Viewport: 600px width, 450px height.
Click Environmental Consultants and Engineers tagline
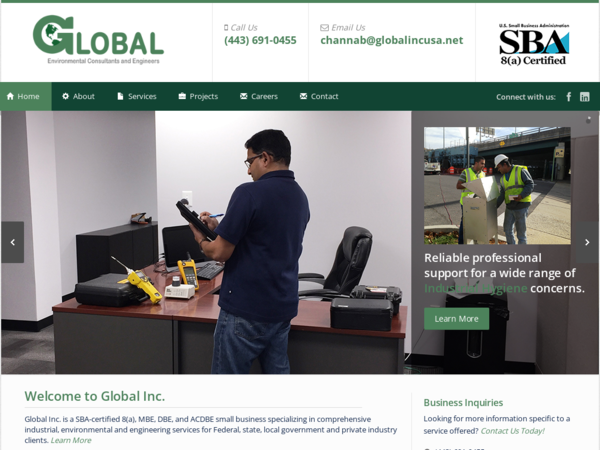[103, 61]
